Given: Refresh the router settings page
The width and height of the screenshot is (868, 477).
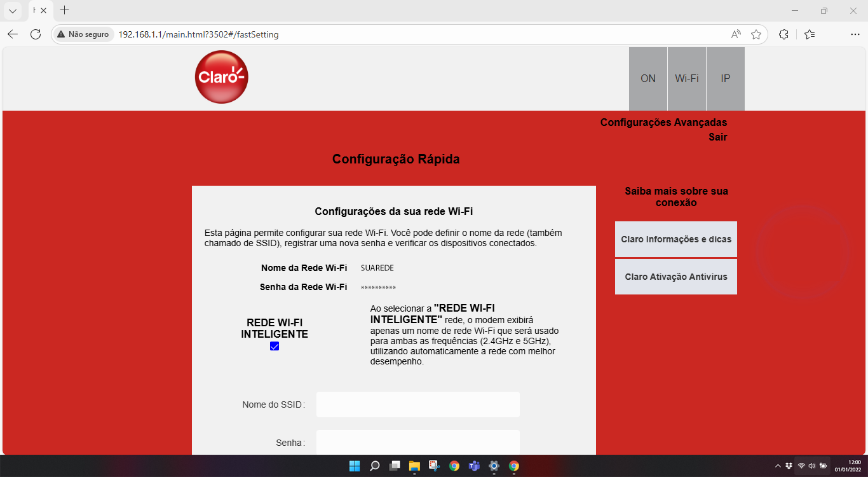Looking at the screenshot, I should tap(36, 34).
